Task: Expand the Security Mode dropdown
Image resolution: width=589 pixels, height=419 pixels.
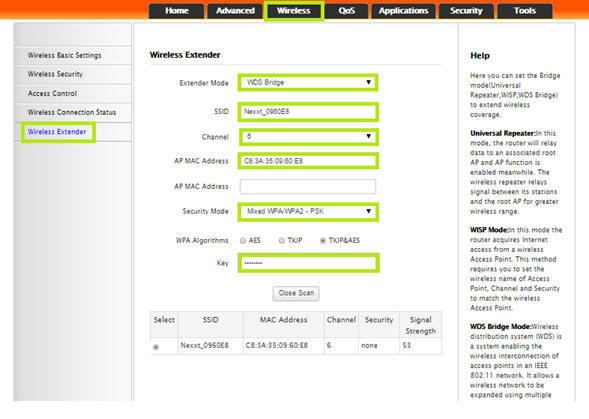Action: [308, 212]
